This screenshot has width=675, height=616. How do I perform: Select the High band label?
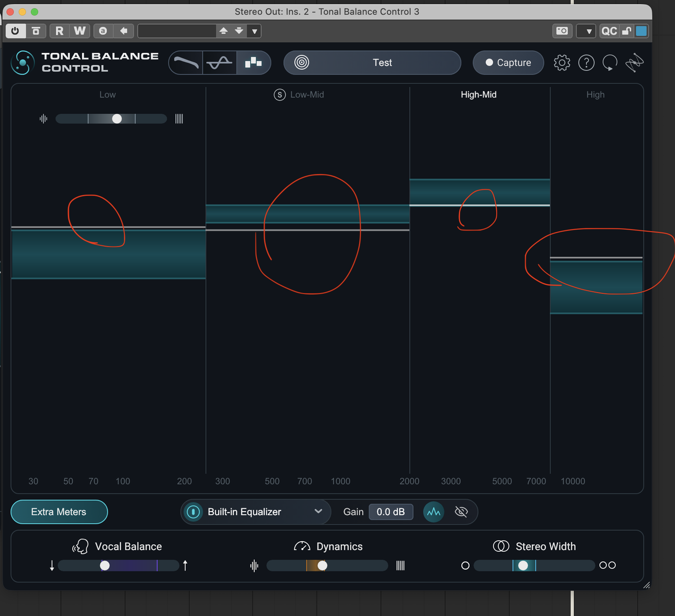[x=595, y=95]
